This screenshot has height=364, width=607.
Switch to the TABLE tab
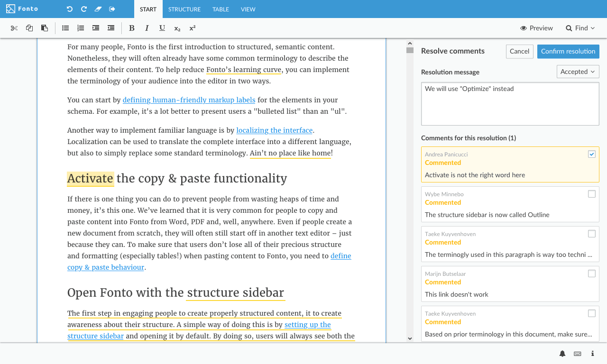point(221,9)
